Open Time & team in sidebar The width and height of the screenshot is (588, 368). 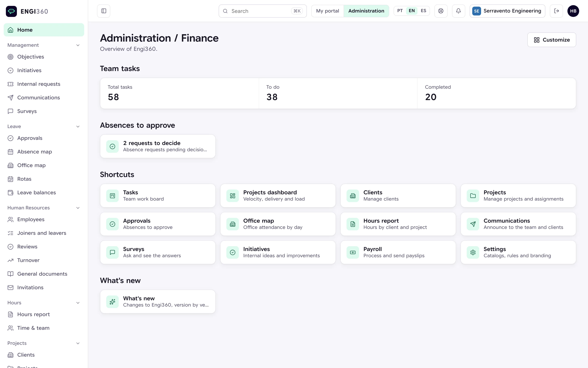point(44,328)
